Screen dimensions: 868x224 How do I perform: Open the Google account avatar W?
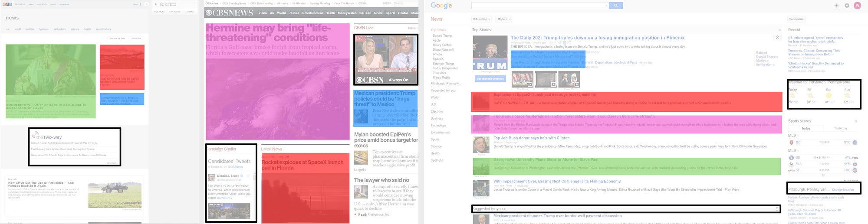(x=857, y=5)
